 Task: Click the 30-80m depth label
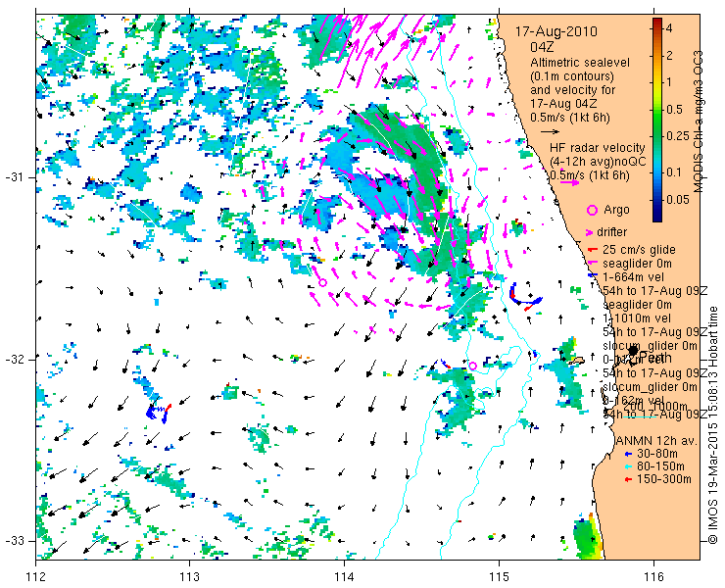[x=657, y=454]
